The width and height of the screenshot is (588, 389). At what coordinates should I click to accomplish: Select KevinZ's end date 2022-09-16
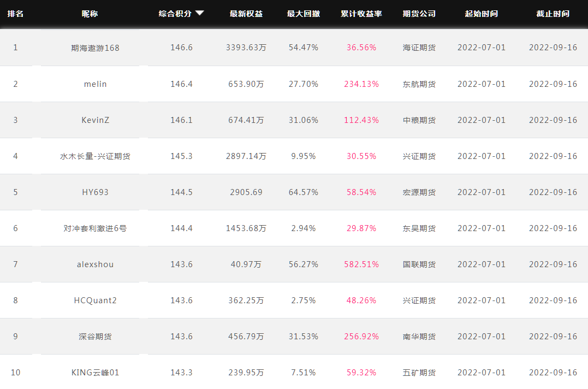(x=553, y=120)
